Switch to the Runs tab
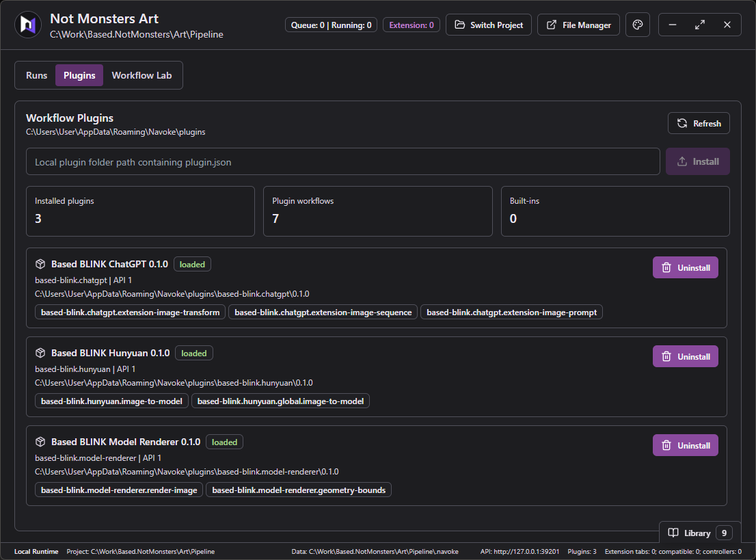This screenshot has height=560, width=756. click(x=37, y=75)
